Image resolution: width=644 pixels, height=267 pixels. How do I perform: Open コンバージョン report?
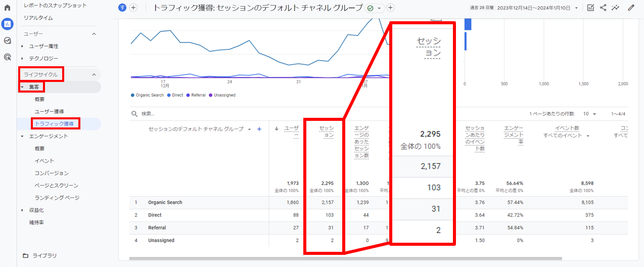pyautogui.click(x=51, y=173)
